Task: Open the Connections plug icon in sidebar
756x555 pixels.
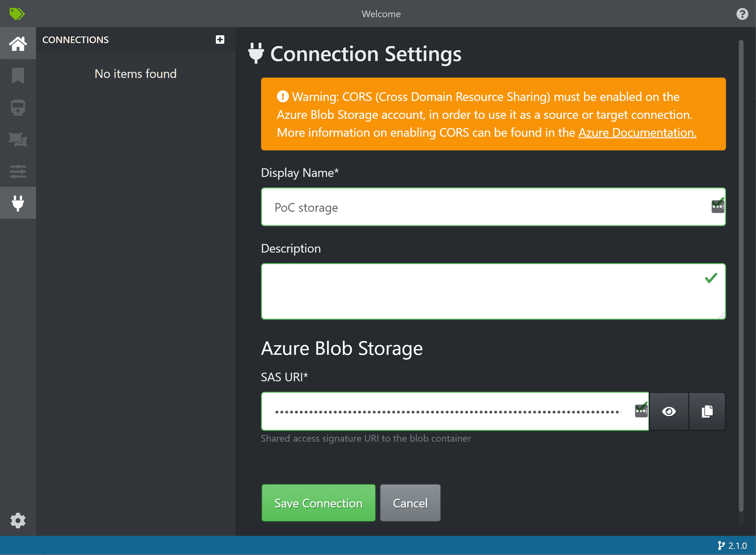Action: (x=18, y=203)
